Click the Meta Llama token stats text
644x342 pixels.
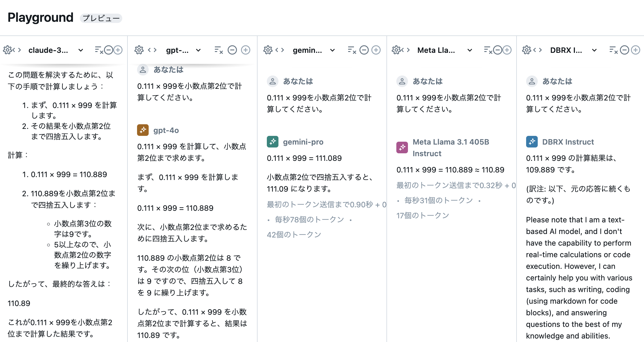438,200
